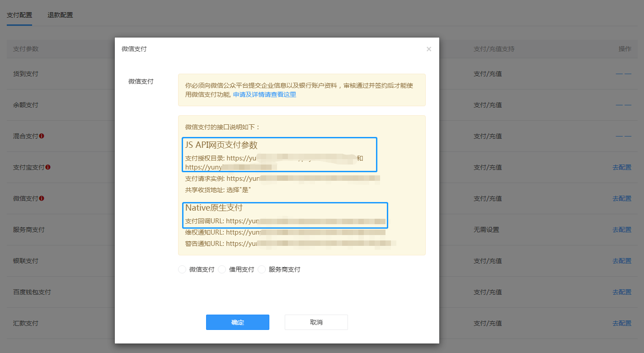This screenshot has height=353, width=644.
Task: Click 去配置 in the 支付宝支付 row
Action: click(x=622, y=167)
